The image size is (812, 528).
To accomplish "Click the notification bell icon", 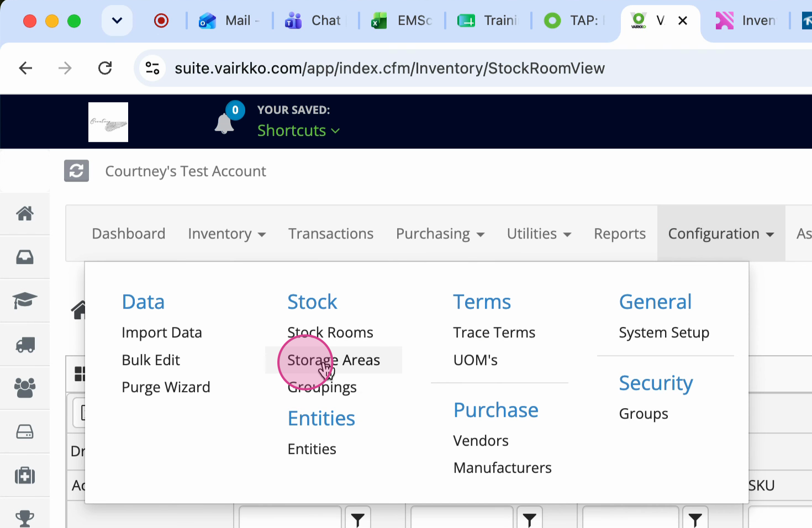I will coord(224,123).
